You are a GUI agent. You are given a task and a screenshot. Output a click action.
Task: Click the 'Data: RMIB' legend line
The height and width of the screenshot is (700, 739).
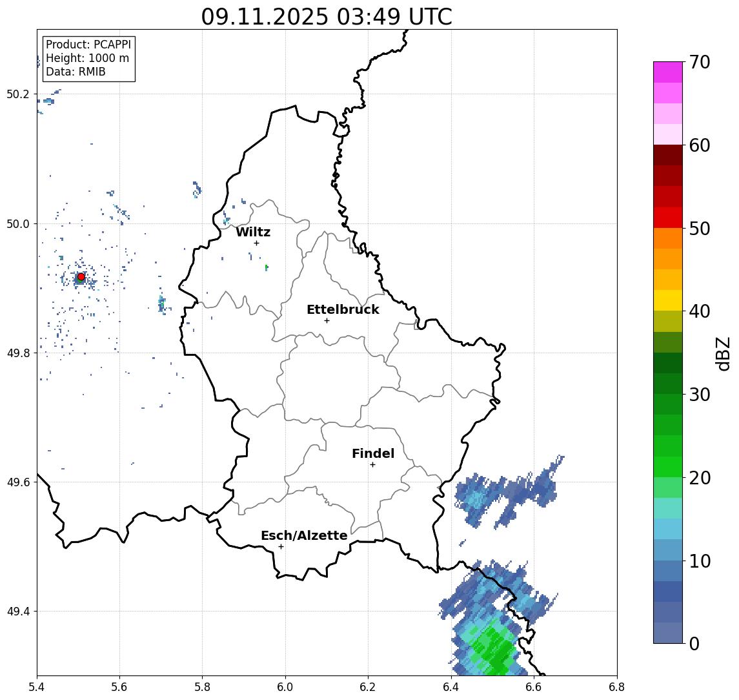[76, 72]
